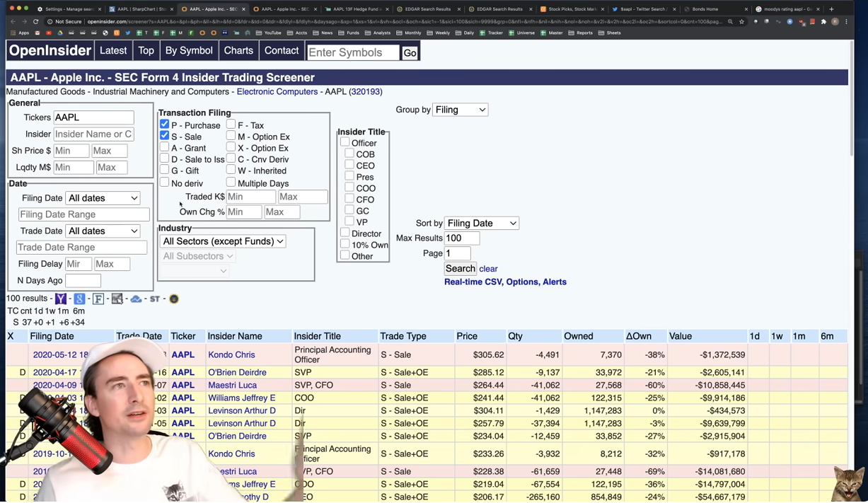Viewport: 868px width, 503px height.
Task: Click the Google quote icon for AAPL
Action: (79, 299)
